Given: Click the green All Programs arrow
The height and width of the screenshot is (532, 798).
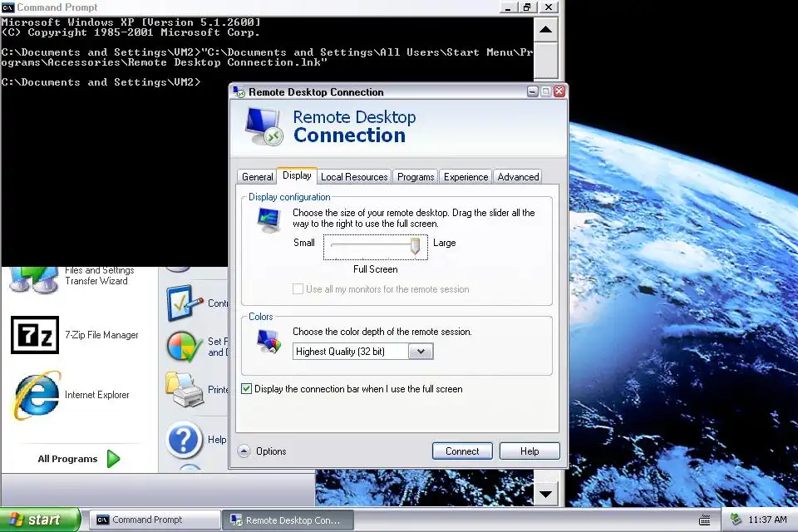Looking at the screenshot, I should click(114, 459).
